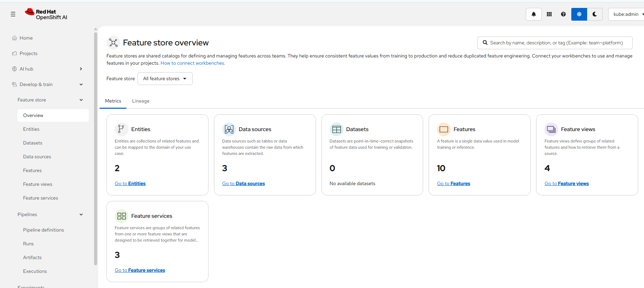
Task: Click the search magnifier icon
Action: tap(485, 43)
